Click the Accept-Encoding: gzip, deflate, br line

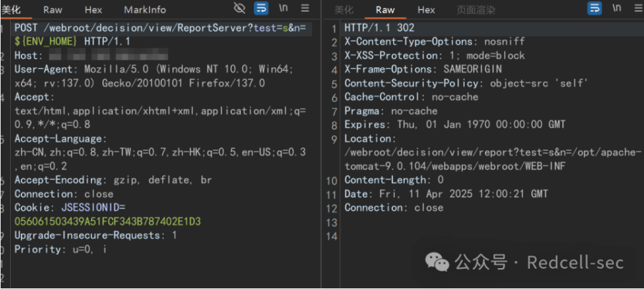tap(113, 180)
